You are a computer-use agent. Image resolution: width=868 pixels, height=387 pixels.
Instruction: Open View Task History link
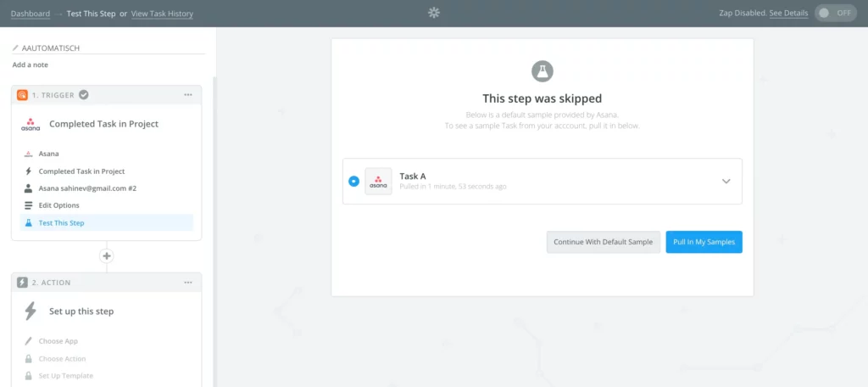tap(162, 14)
